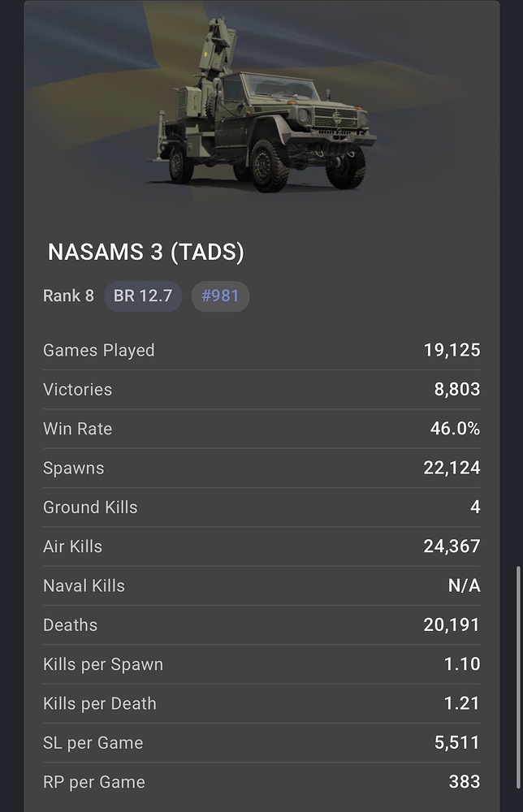Image resolution: width=523 pixels, height=812 pixels.
Task: Click the Games Played value 19,125
Action: (x=452, y=351)
